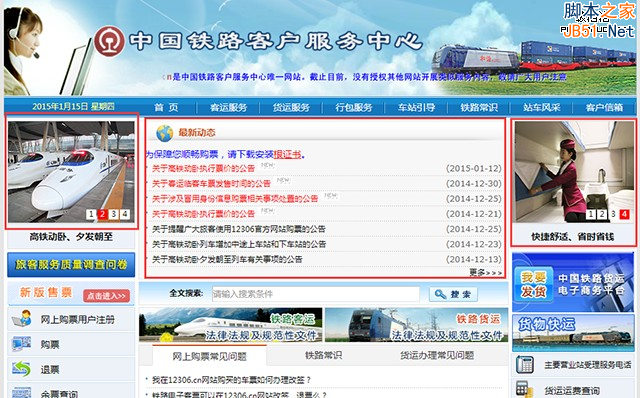This screenshot has width=640, height=398.
Task: Open the 客运服务 menu
Action: pyautogui.click(x=229, y=107)
